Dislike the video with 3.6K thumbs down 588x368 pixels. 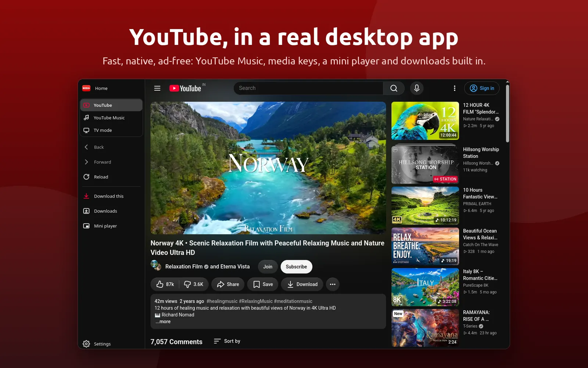point(194,284)
